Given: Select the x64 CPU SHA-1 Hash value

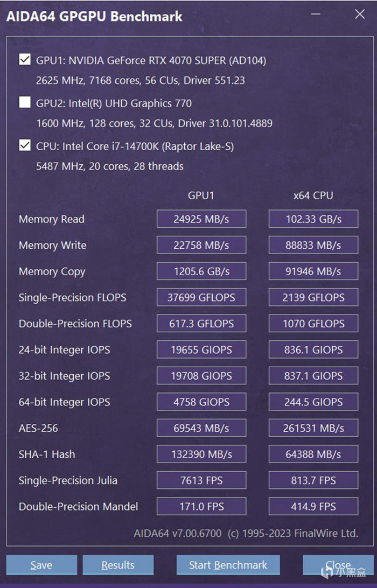Looking at the screenshot, I should click(x=313, y=454).
